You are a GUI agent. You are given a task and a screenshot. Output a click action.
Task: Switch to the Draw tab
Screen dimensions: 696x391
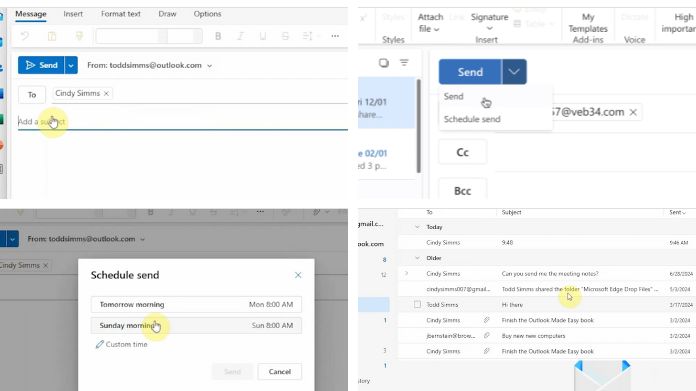[167, 14]
